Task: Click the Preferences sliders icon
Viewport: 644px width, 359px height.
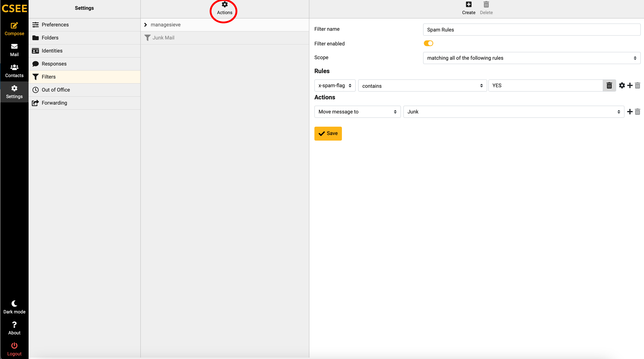Action: (35, 25)
